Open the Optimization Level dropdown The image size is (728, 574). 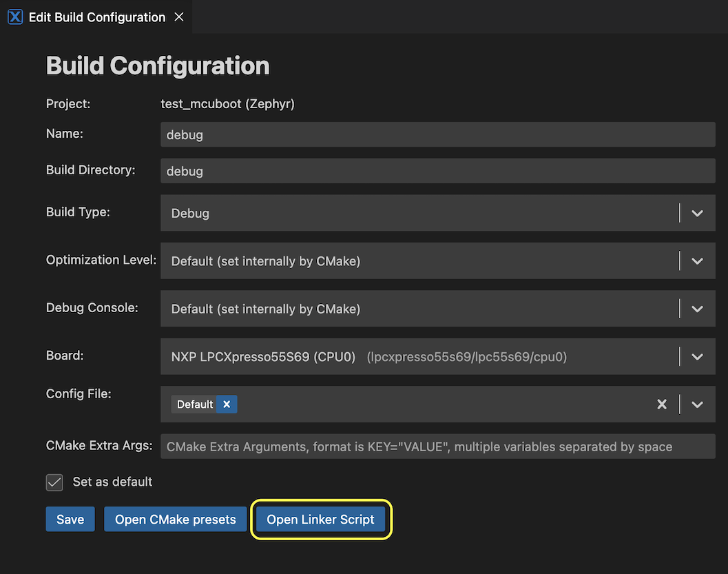coord(437,261)
